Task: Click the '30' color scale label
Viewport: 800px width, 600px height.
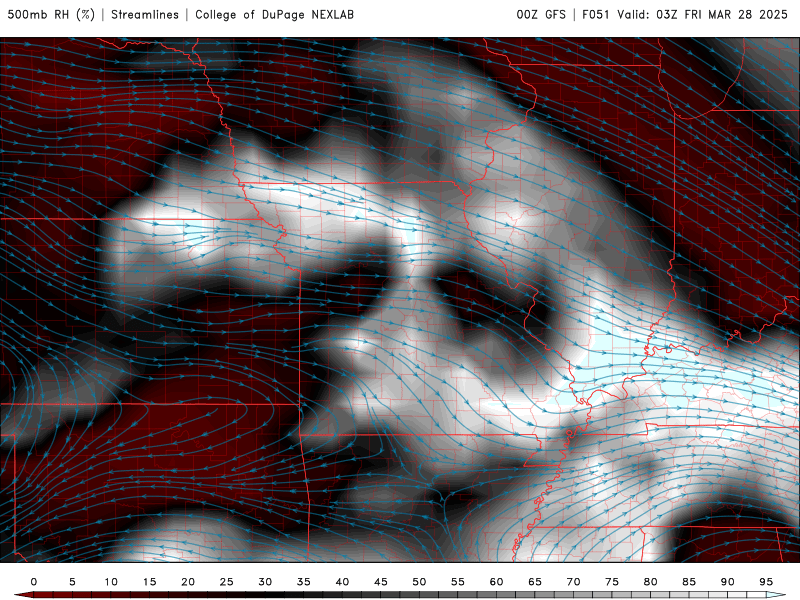Action: [x=265, y=582]
